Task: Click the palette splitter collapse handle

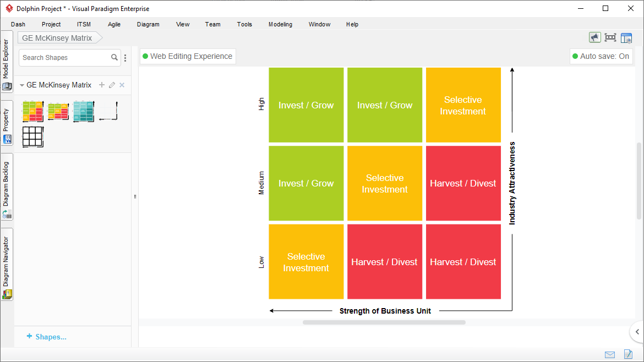Action: pyautogui.click(x=135, y=196)
